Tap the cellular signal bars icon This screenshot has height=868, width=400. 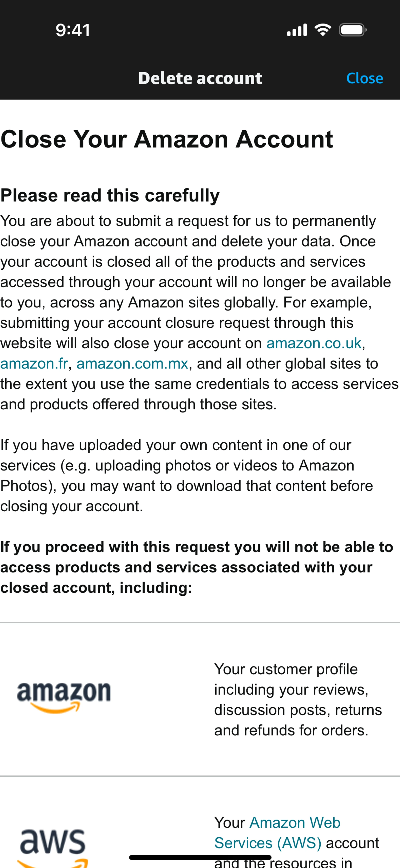click(297, 30)
